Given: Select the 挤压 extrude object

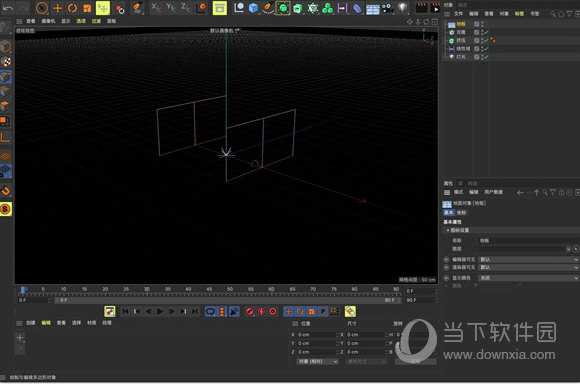Looking at the screenshot, I should coord(461,40).
